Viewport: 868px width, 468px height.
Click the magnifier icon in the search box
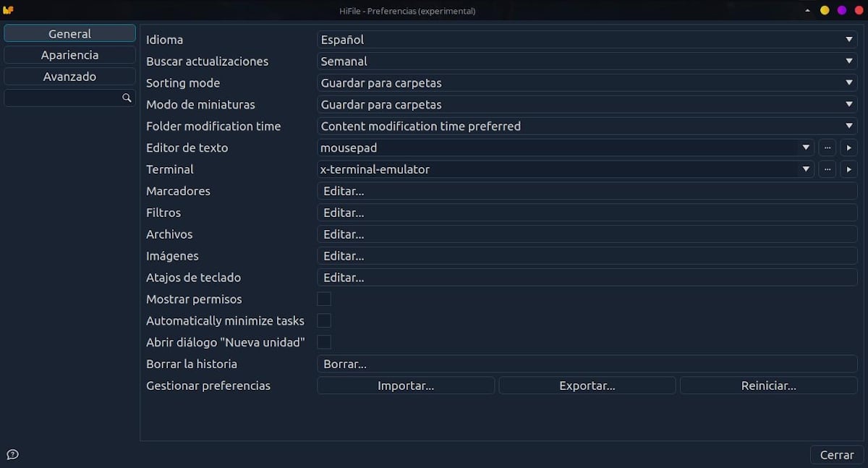pyautogui.click(x=127, y=98)
